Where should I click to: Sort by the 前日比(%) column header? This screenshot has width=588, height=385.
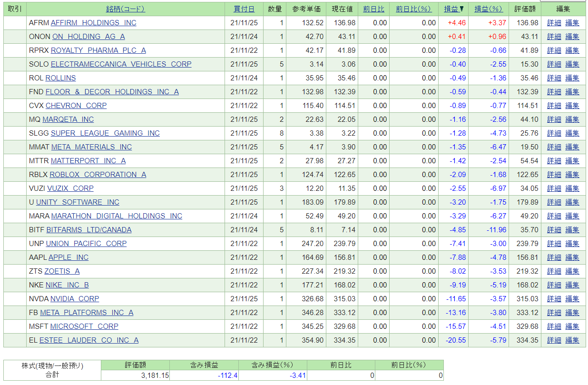pos(413,9)
